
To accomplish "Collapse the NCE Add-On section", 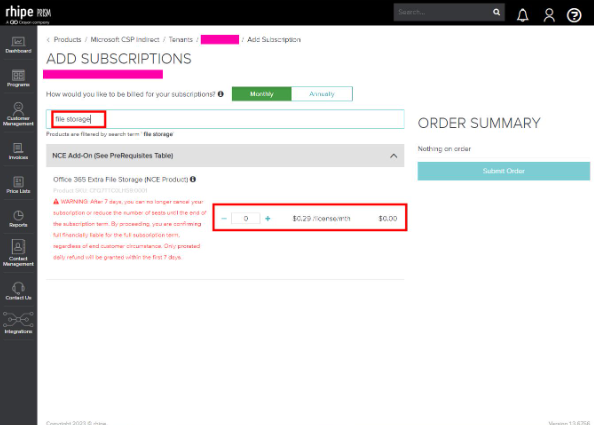I will click(x=394, y=156).
